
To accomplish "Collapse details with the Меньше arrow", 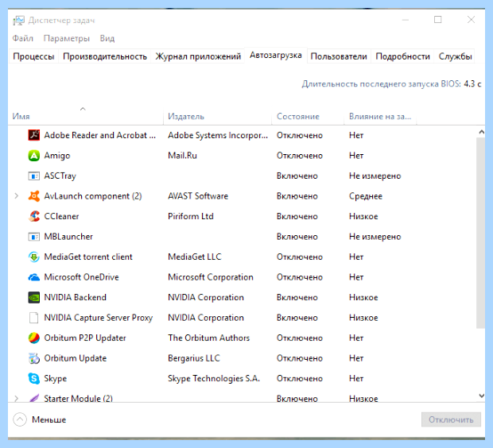I will pyautogui.click(x=20, y=419).
